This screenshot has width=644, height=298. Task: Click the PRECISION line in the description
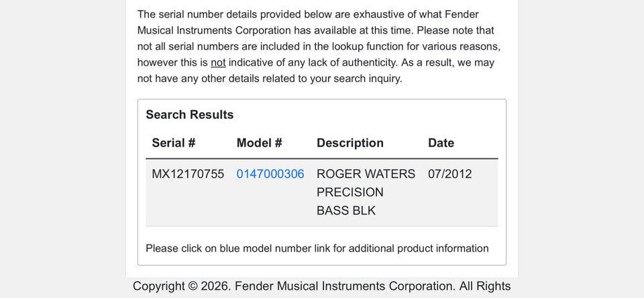click(x=350, y=193)
